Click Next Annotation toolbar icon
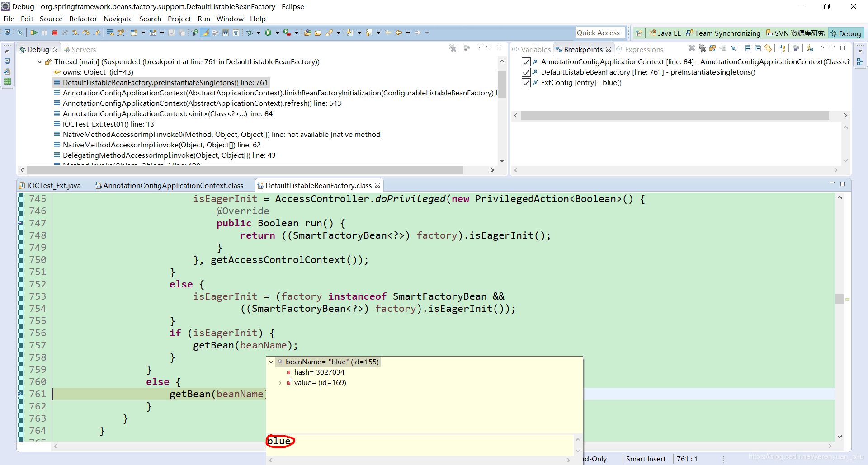Screen dimensions: 868x465 (349, 33)
